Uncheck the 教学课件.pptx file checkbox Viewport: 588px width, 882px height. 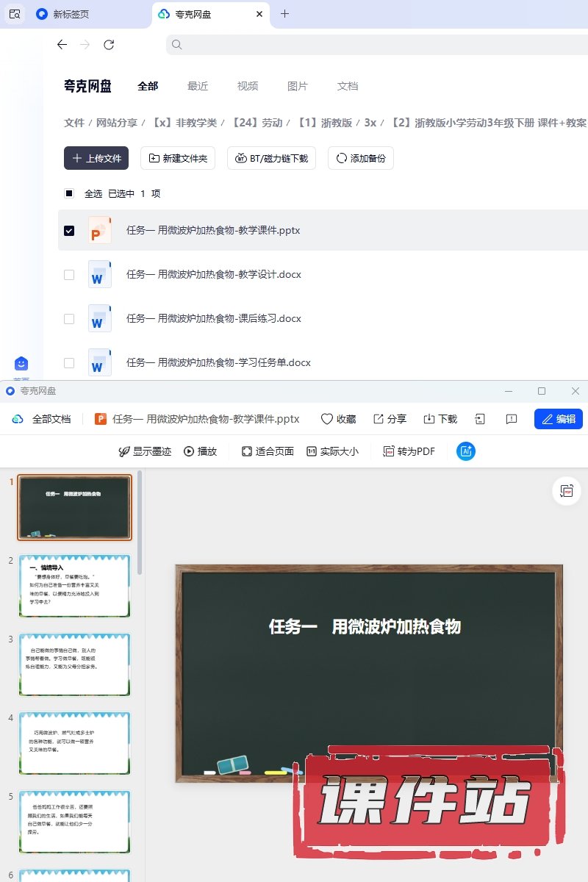point(69,231)
